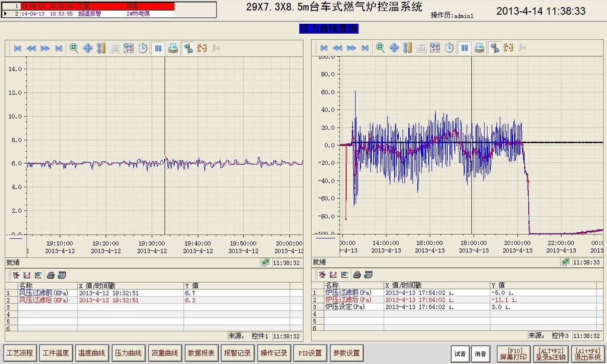607x364 pixels.
Task: Click the chart icon in right table toolbar
Action: 334,274
